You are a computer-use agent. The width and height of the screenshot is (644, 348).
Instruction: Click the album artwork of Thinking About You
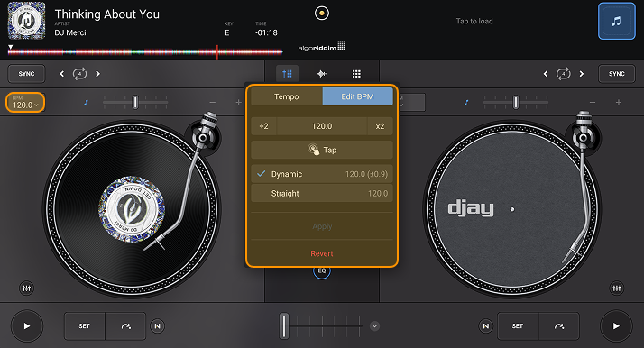(27, 21)
